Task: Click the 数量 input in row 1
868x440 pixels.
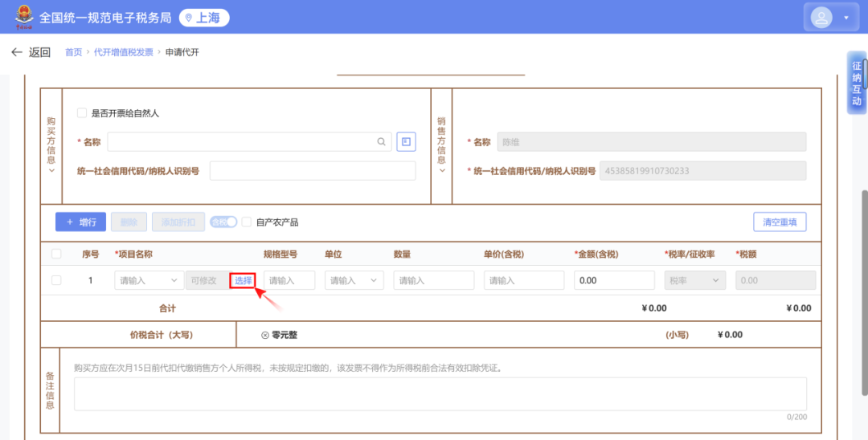Action: tap(434, 280)
